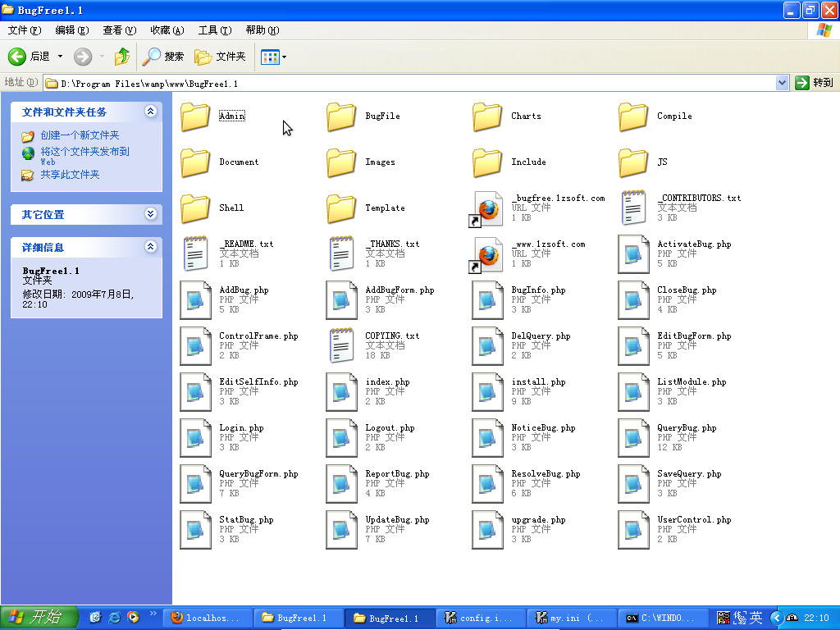This screenshot has height=630, width=840.
Task: Select file name ReportBug.php
Action: [397, 474]
